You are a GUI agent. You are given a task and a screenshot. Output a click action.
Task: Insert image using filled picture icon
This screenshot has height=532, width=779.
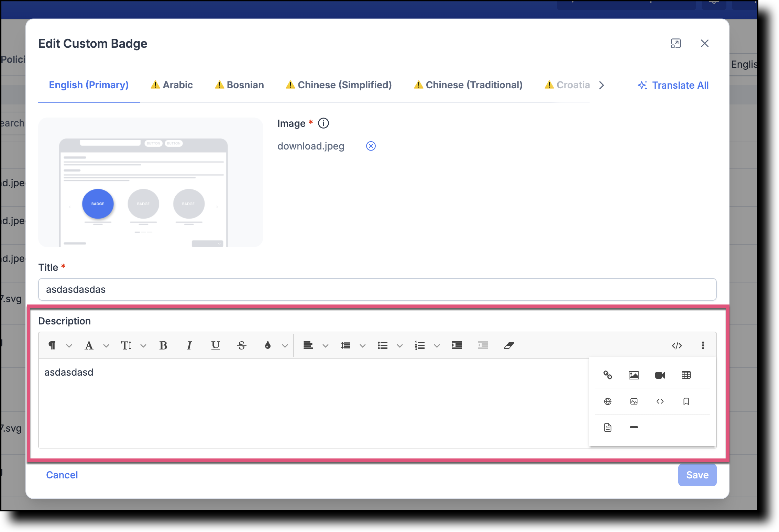click(x=634, y=375)
